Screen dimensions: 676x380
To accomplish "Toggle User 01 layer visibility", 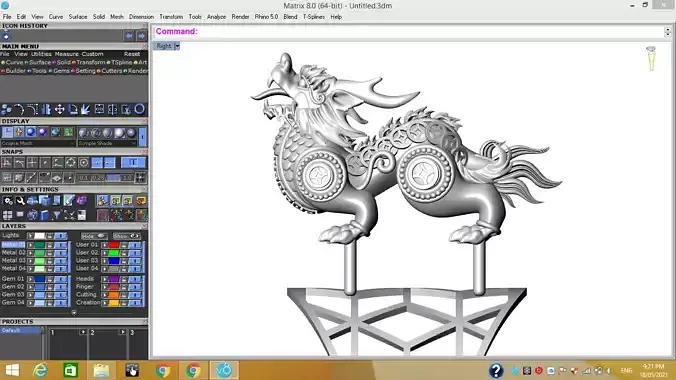I will point(135,245).
